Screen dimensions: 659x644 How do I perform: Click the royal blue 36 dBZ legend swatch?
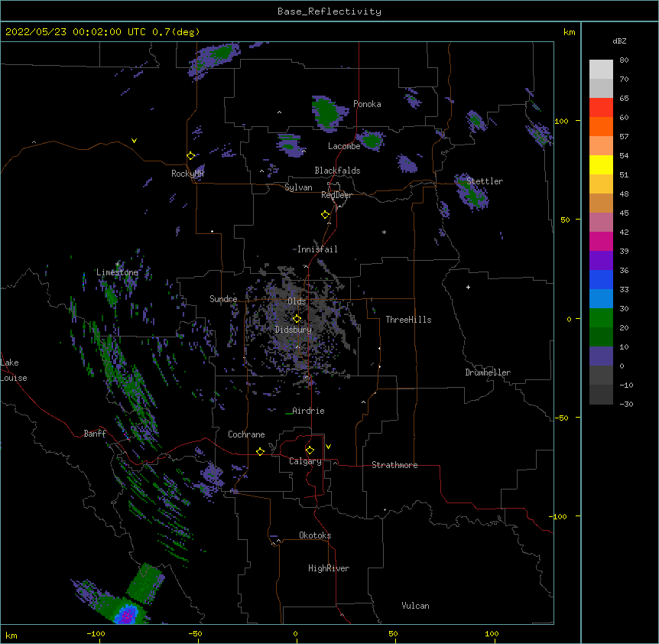coord(601,279)
